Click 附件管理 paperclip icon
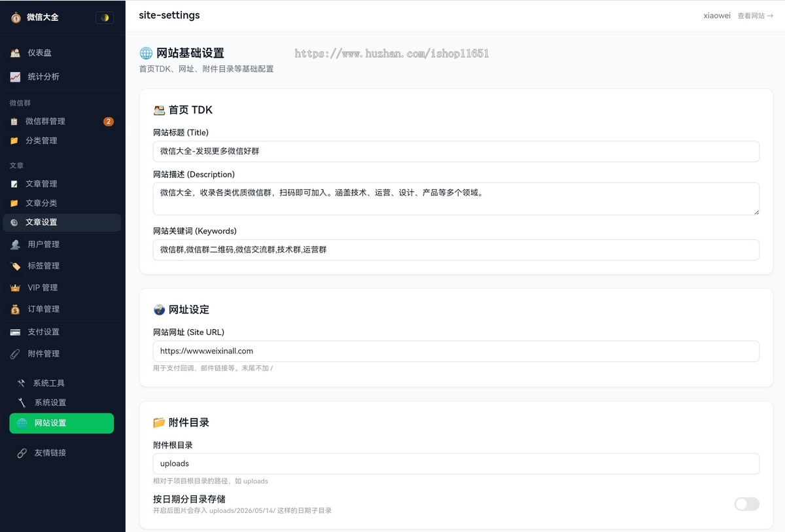Screen dimensions: 785x532 click(x=15, y=353)
